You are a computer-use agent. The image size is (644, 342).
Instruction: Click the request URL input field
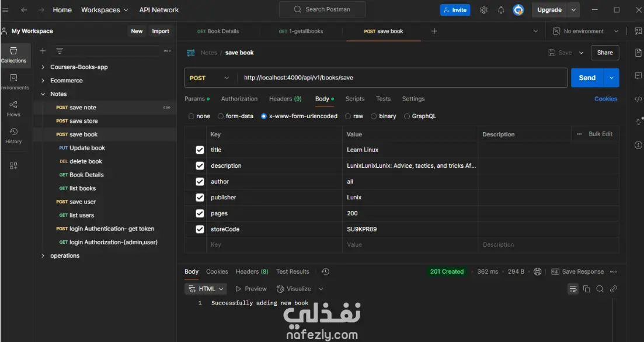402,78
